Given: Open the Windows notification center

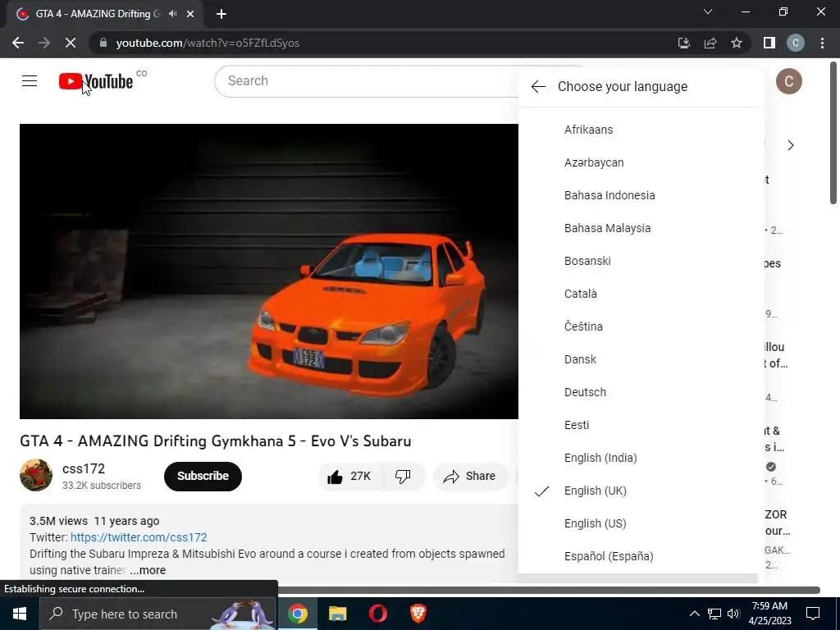Looking at the screenshot, I should (813, 614).
